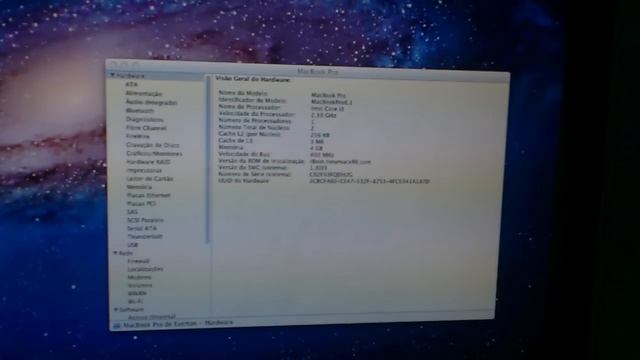
Task: Select USB in the sidebar
Action: point(133,245)
